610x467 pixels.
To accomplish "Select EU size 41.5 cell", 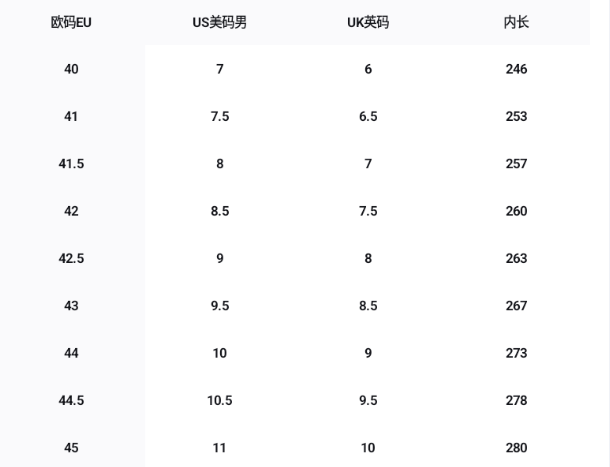I will (x=71, y=164).
